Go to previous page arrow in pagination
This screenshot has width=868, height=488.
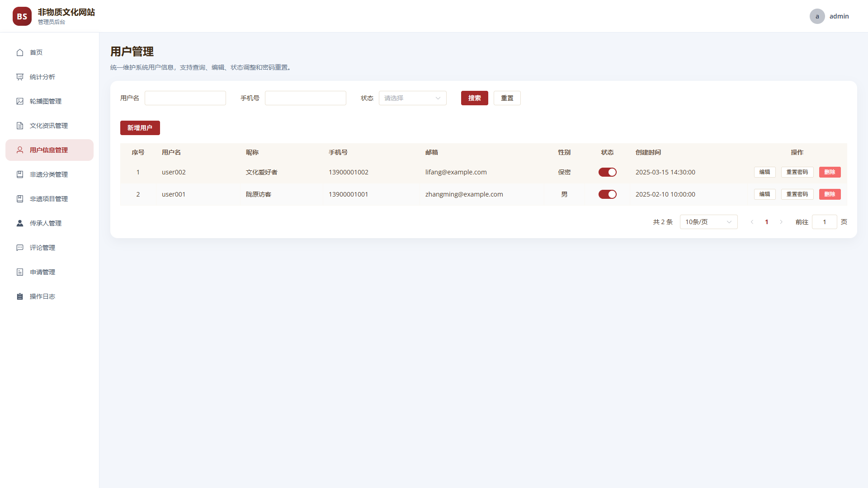752,222
